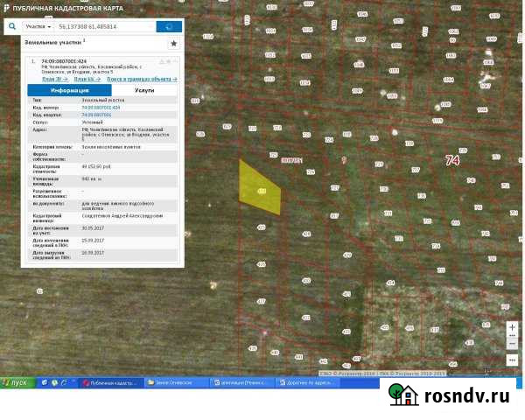Zoom out the map with minus button
Image resolution: width=525 pixels, height=420 pixels.
513,344
